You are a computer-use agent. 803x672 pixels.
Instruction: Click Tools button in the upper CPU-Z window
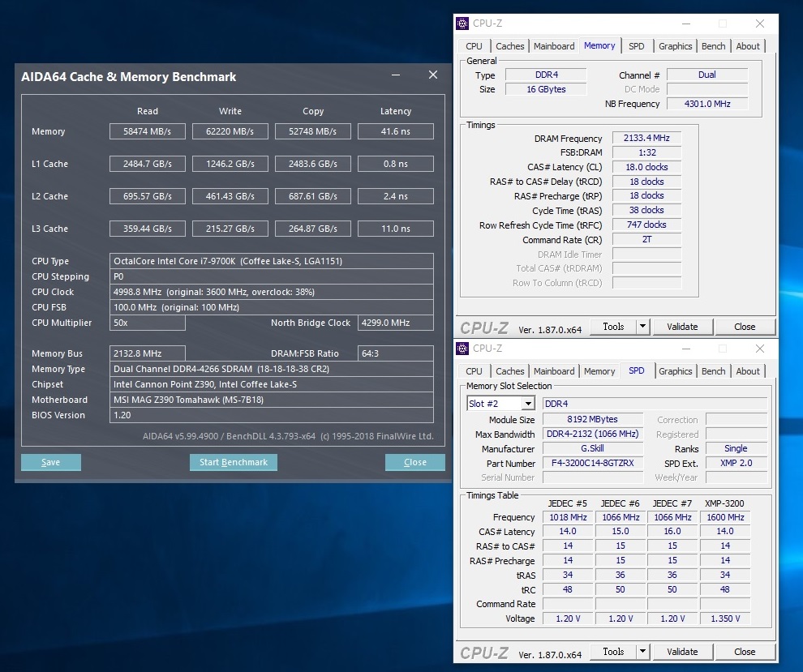[x=613, y=327]
